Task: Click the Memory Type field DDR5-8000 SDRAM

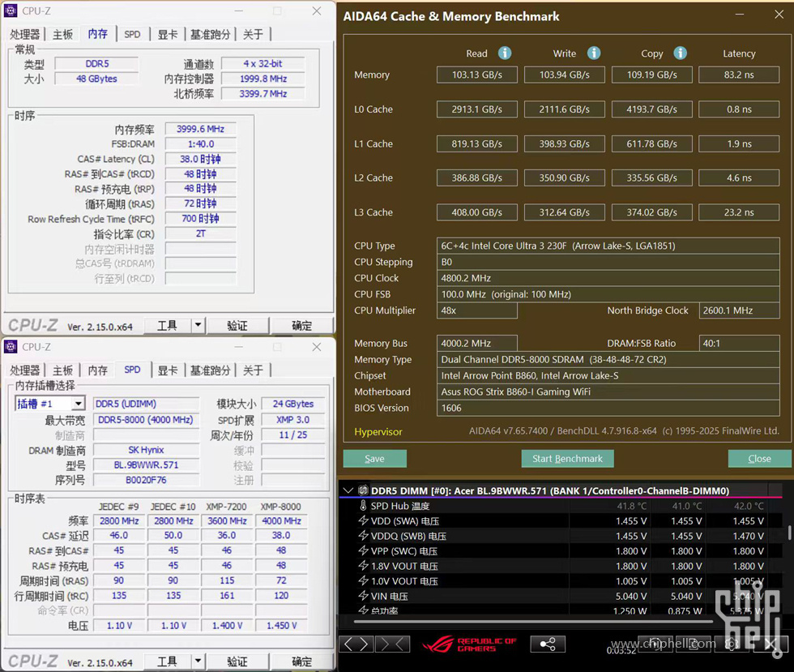Action: (608, 359)
